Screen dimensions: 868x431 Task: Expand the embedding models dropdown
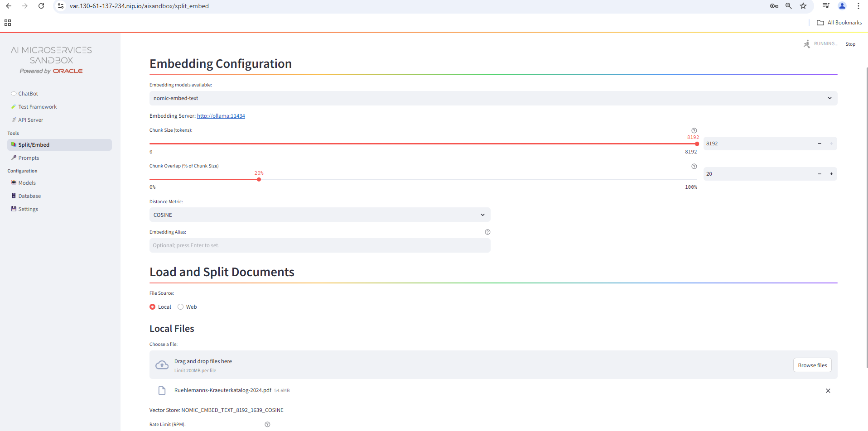point(493,98)
